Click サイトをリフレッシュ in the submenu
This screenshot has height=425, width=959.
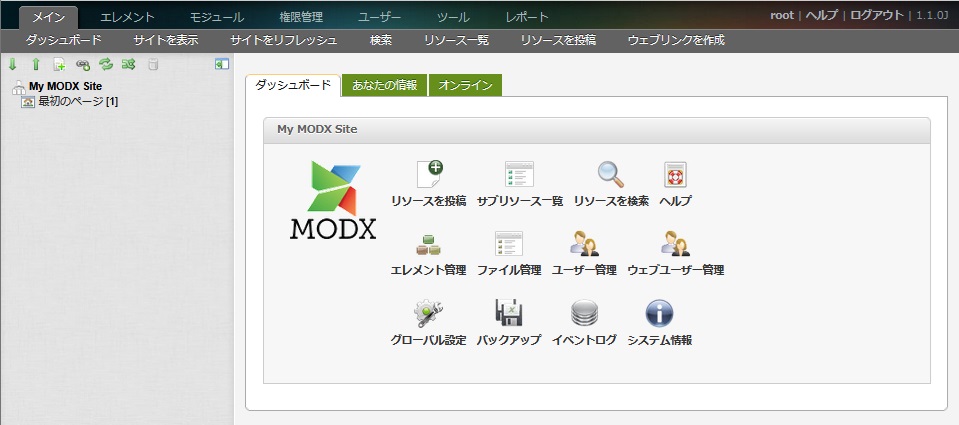(284, 40)
